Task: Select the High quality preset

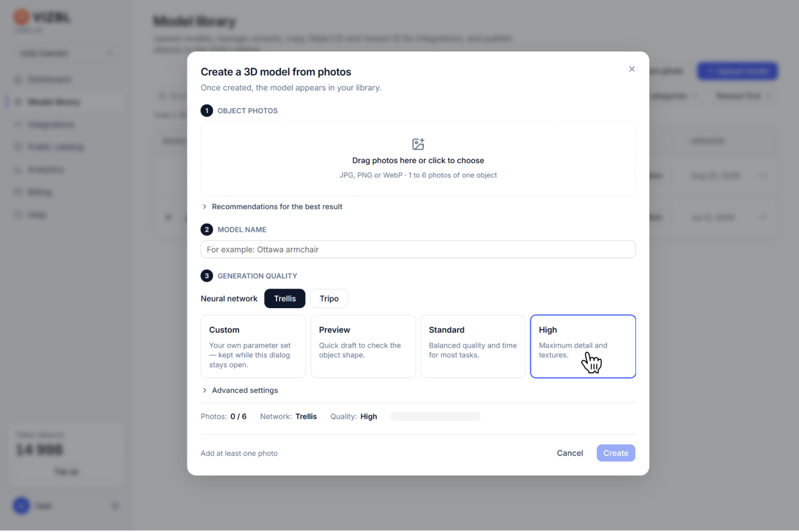Action: 583,347
